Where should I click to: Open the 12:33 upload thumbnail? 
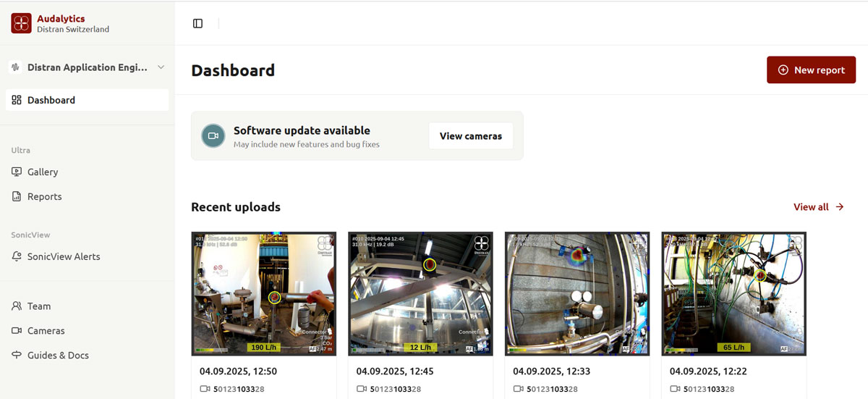[576, 294]
